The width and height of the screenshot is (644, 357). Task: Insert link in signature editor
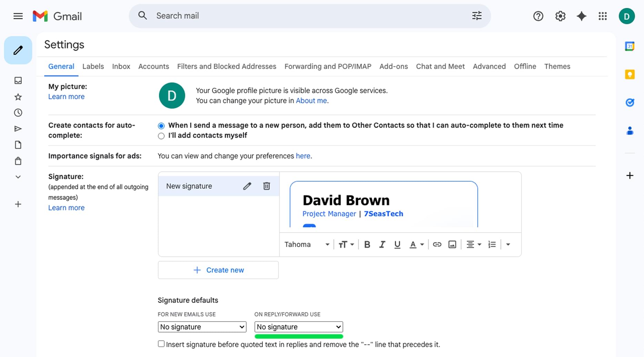[437, 244]
